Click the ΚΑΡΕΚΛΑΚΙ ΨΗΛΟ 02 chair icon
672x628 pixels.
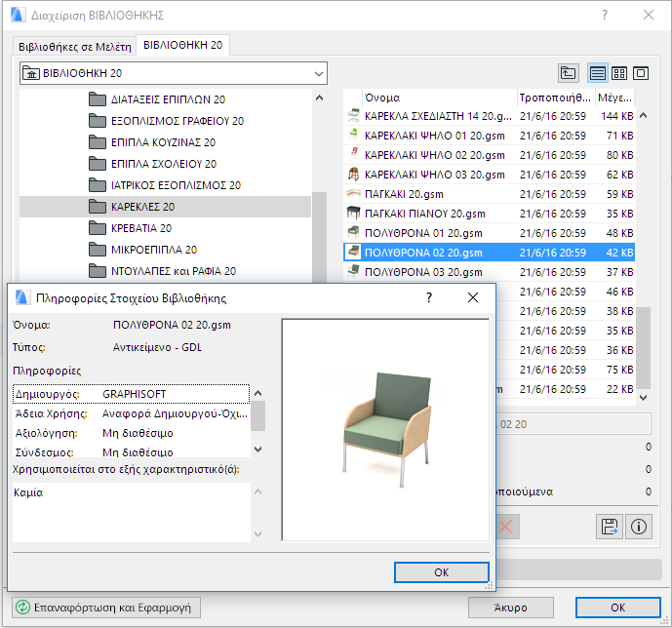(353, 155)
